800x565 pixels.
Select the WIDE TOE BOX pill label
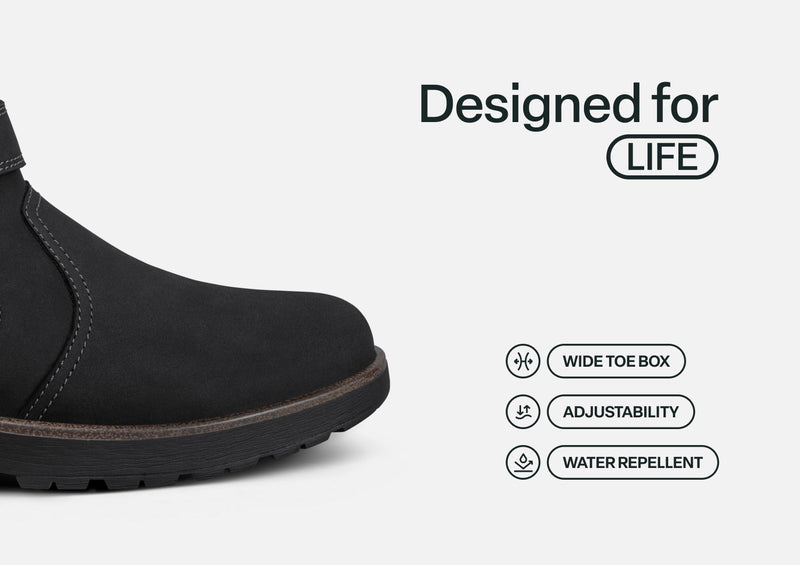[x=616, y=361]
